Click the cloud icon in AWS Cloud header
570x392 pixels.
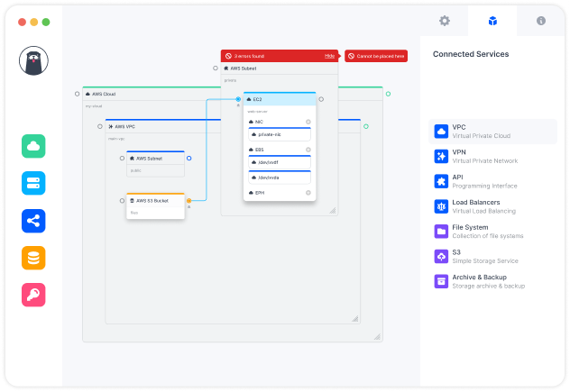click(87, 94)
